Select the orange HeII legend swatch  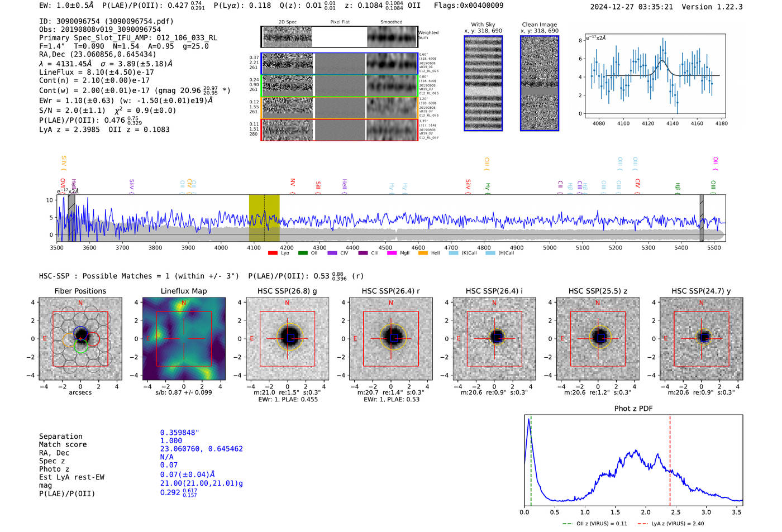coord(423,253)
